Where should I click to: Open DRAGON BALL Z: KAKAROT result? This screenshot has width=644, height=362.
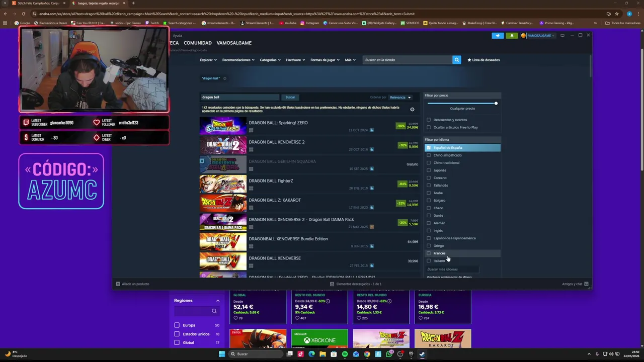pos(309,204)
